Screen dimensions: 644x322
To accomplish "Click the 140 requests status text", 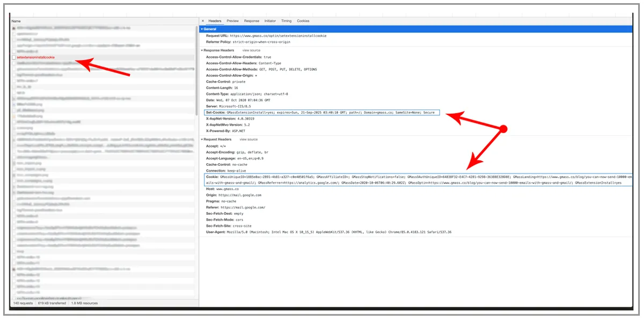I will [23, 303].
